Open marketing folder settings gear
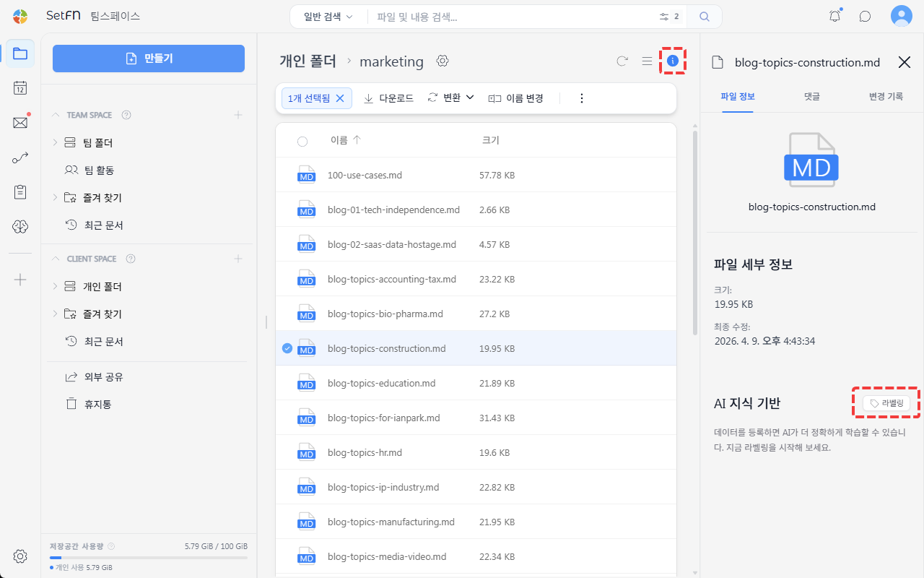Viewport: 924px width, 578px height. [x=443, y=61]
